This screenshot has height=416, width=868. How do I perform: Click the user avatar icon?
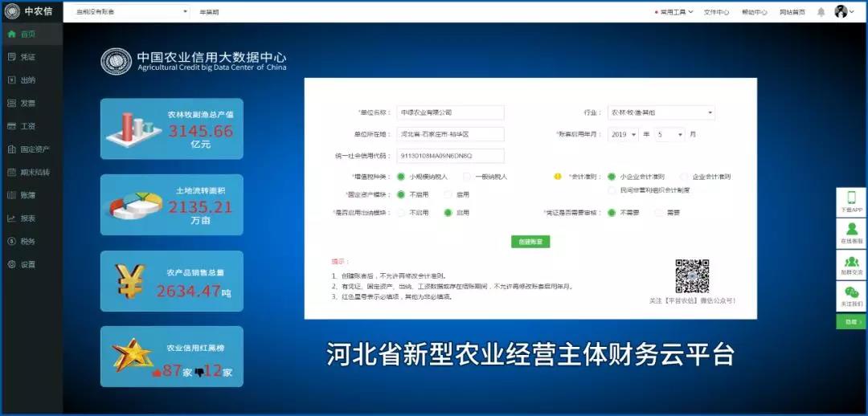[841, 12]
